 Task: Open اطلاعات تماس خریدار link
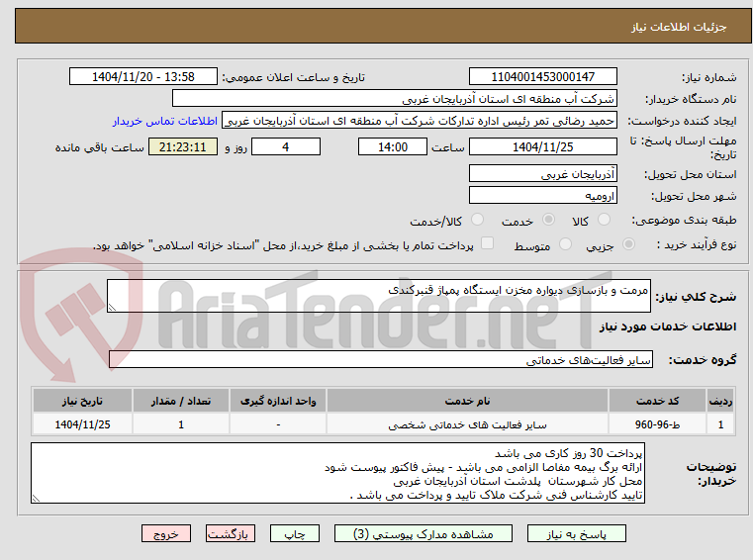165,121
